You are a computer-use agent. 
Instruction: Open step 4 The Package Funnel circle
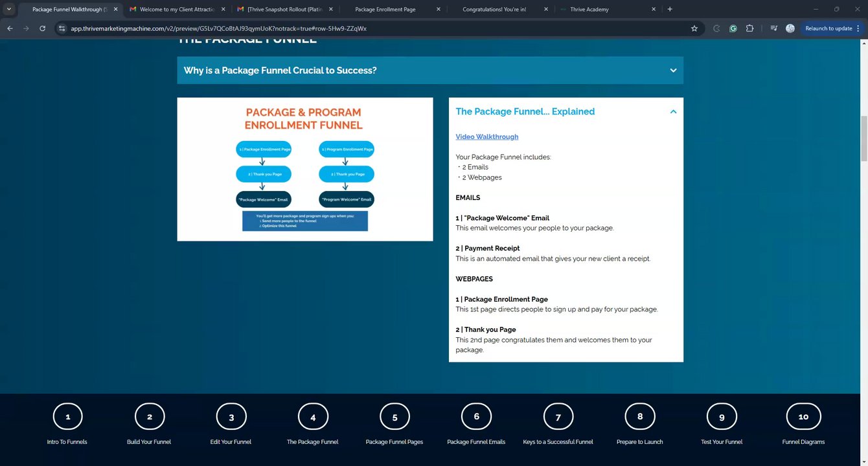pyautogui.click(x=313, y=417)
